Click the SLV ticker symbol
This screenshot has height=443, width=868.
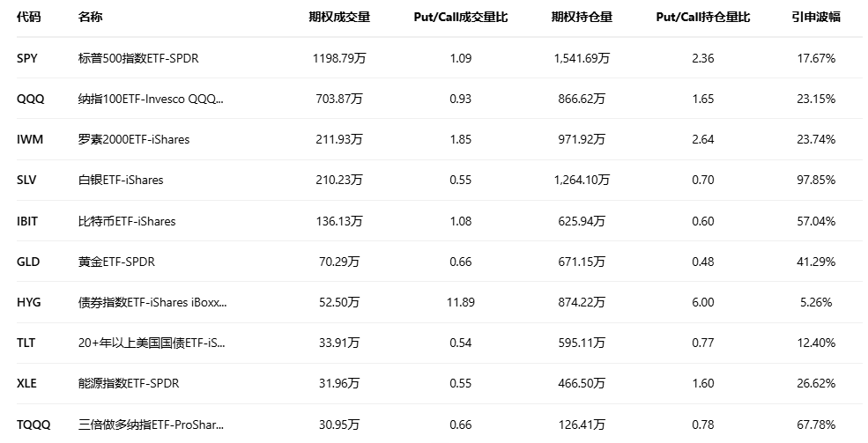click(x=28, y=180)
